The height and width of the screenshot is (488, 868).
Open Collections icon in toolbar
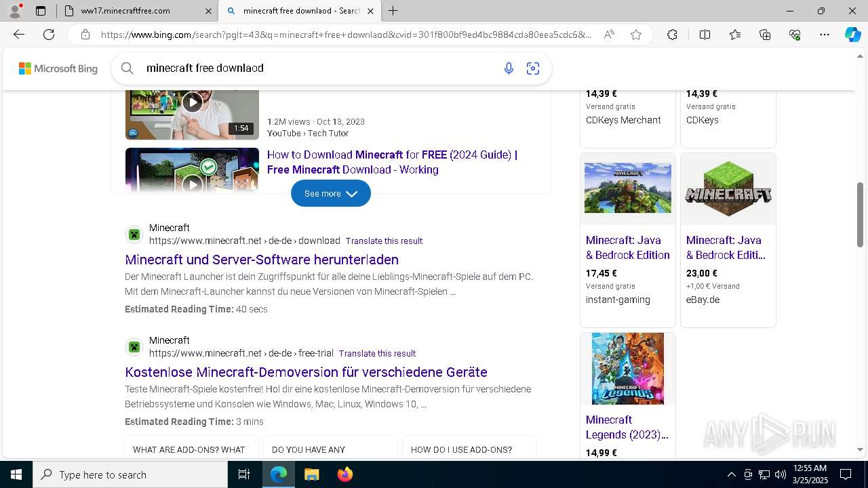tap(765, 35)
